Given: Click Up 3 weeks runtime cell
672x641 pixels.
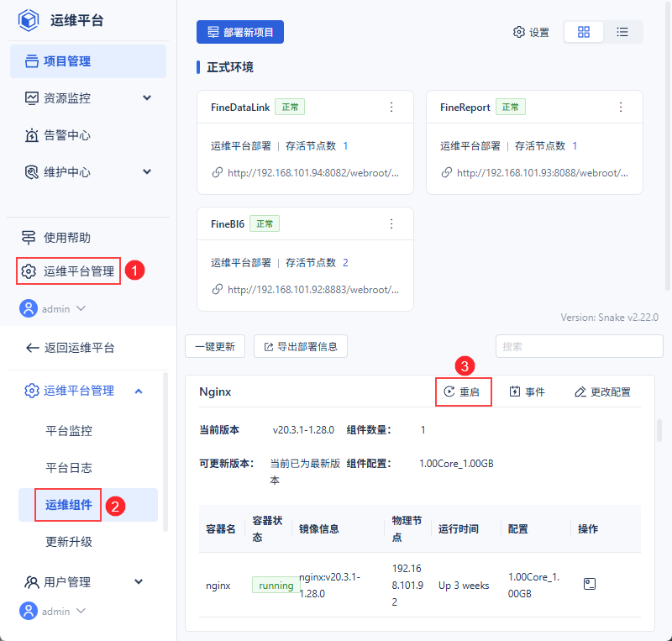Looking at the screenshot, I should [x=464, y=586].
